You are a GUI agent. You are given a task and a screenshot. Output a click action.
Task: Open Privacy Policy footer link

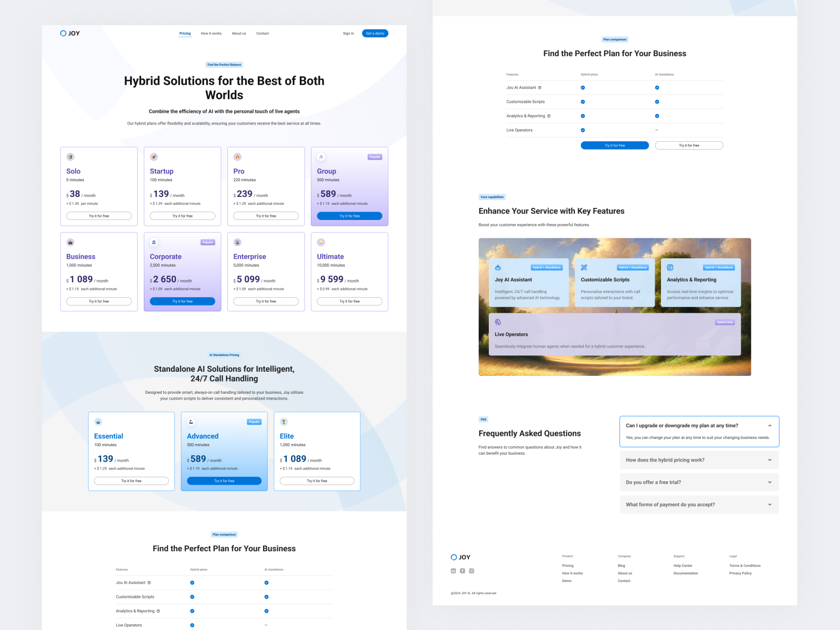[740, 573]
